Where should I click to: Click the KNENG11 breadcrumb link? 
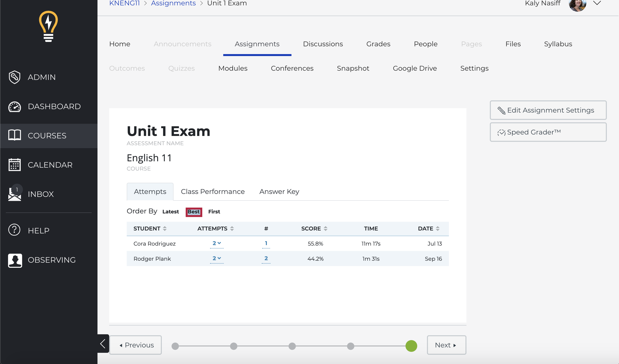pos(124,3)
